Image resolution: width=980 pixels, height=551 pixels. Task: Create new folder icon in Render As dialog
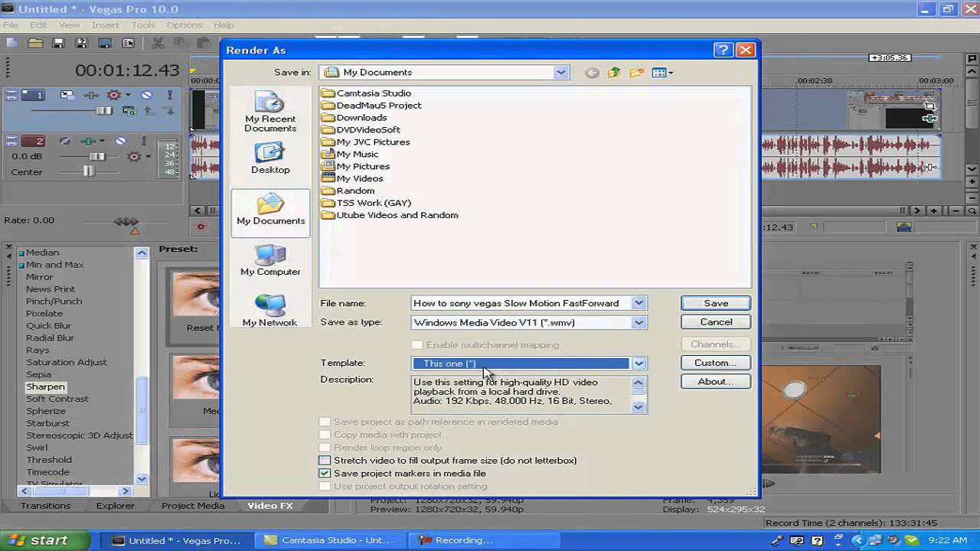point(637,73)
